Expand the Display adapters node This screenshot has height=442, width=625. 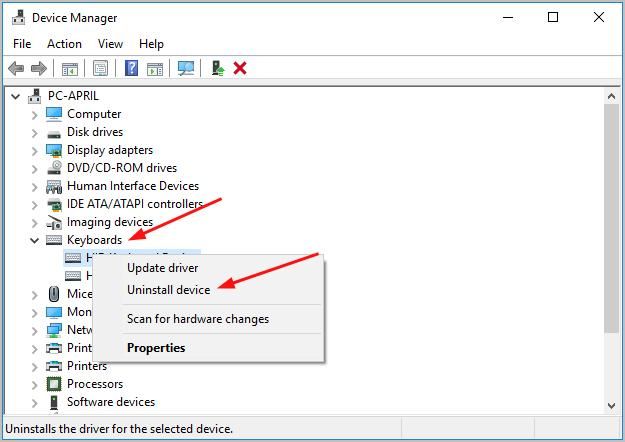(x=35, y=150)
